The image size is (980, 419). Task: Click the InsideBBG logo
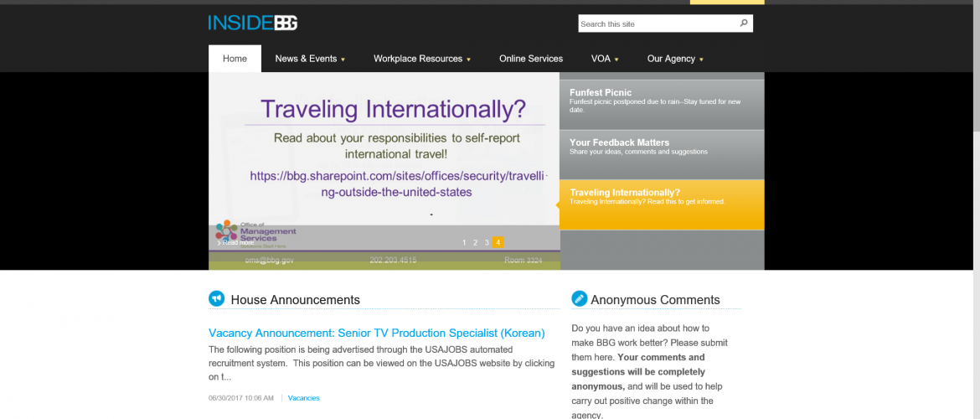point(253,23)
